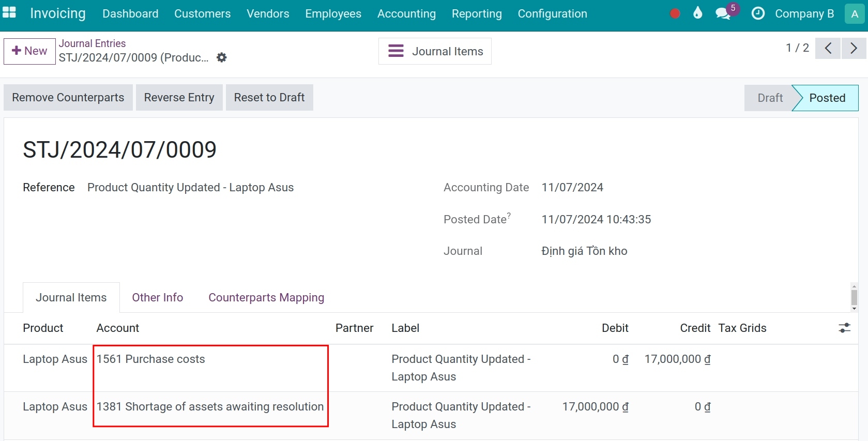Image resolution: width=868 pixels, height=441 pixels.
Task: Create a new entry with New button
Action: [29, 51]
